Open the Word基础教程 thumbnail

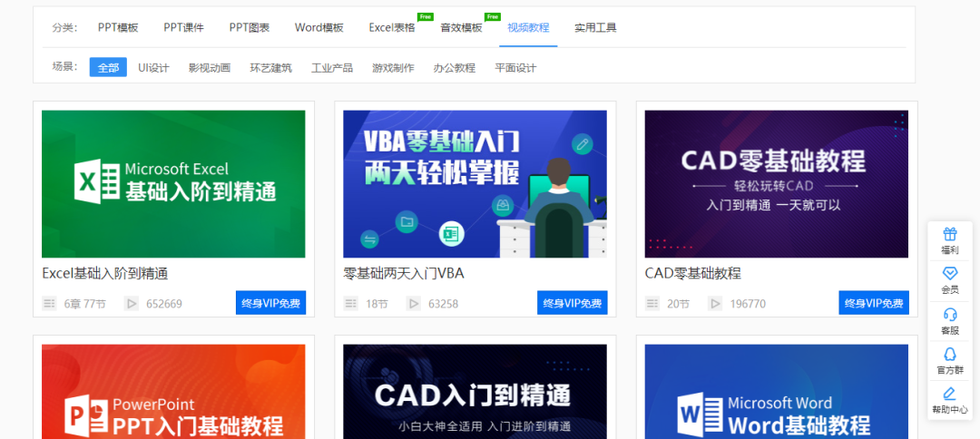776,392
